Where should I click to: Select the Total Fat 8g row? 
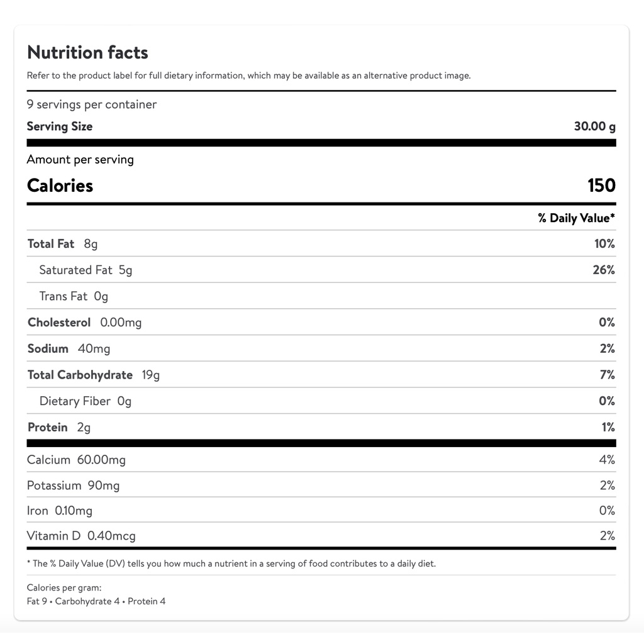point(63,244)
